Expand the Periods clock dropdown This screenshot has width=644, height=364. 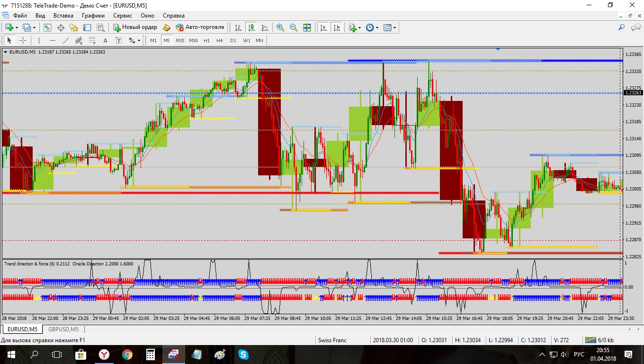tap(377, 27)
